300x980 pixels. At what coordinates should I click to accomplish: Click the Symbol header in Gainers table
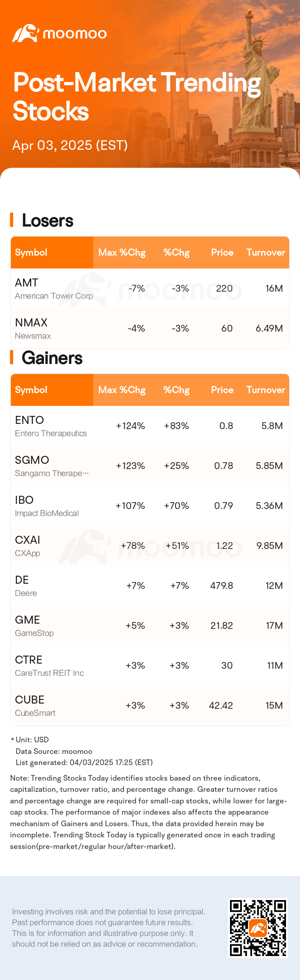pos(31,390)
